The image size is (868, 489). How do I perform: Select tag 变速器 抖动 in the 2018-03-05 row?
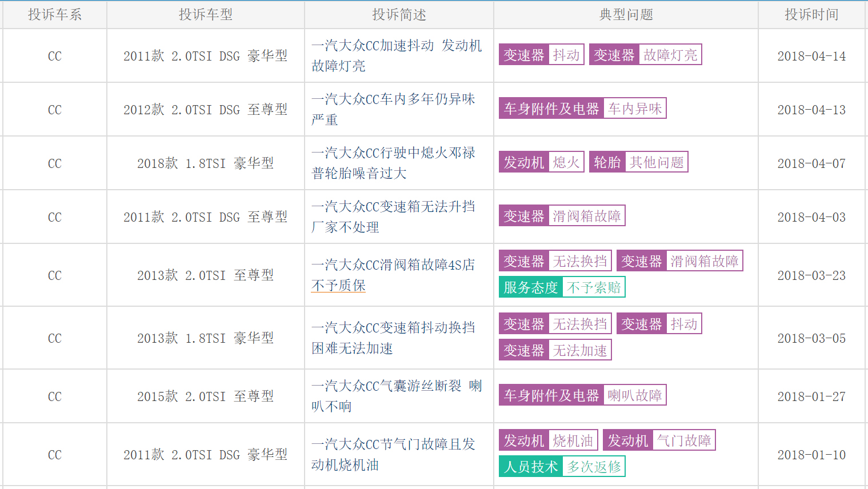click(x=659, y=324)
